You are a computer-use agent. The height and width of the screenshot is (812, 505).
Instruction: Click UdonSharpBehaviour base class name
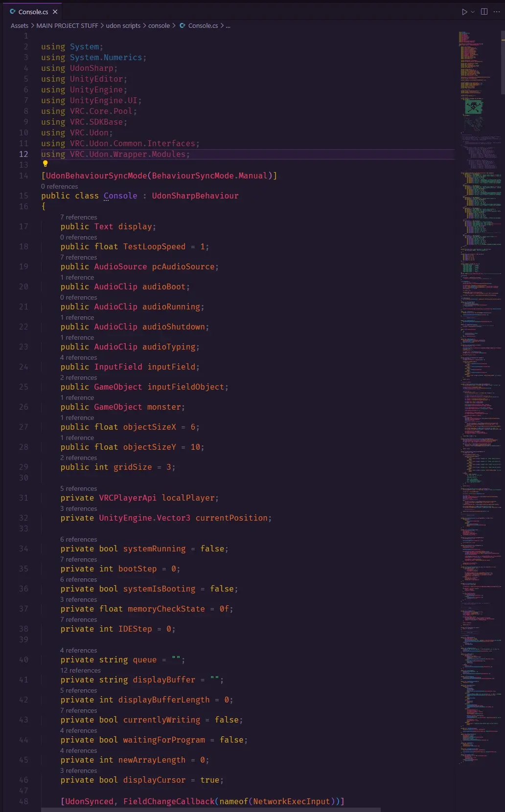click(195, 196)
